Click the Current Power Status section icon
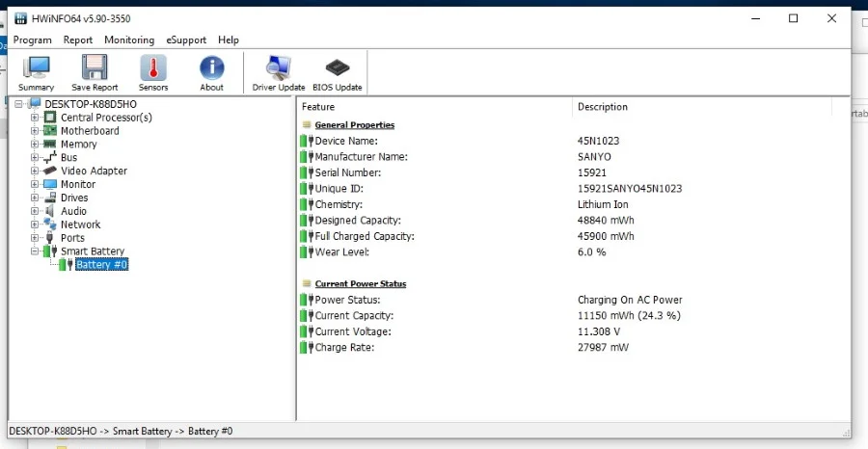The height and width of the screenshot is (449, 868). 307,283
